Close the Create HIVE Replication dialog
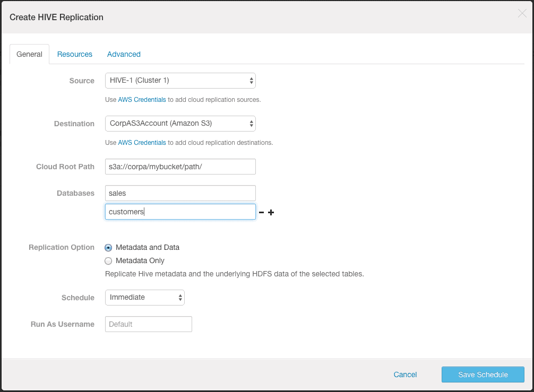 point(522,13)
